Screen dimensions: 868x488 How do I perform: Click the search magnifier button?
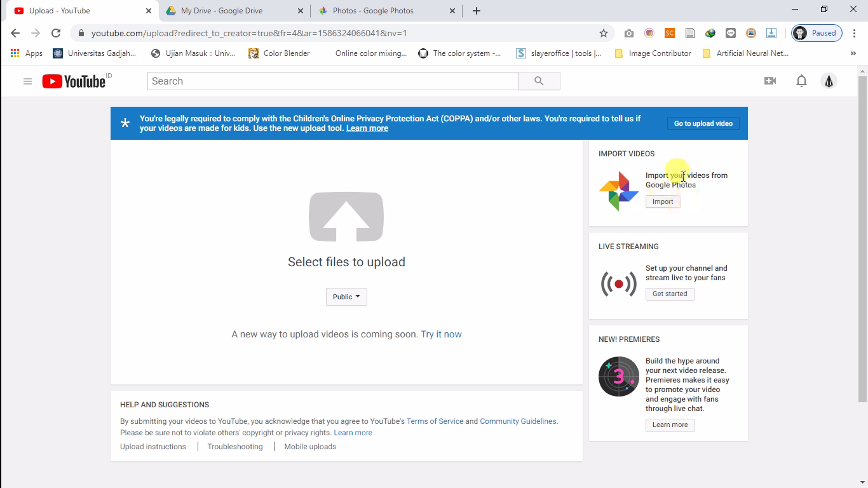pos(539,81)
